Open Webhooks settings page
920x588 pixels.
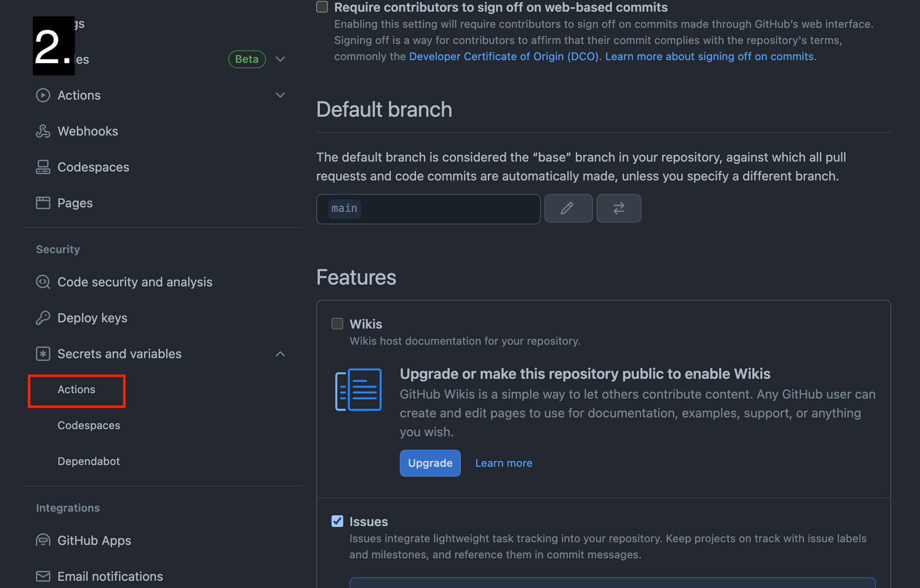88,131
